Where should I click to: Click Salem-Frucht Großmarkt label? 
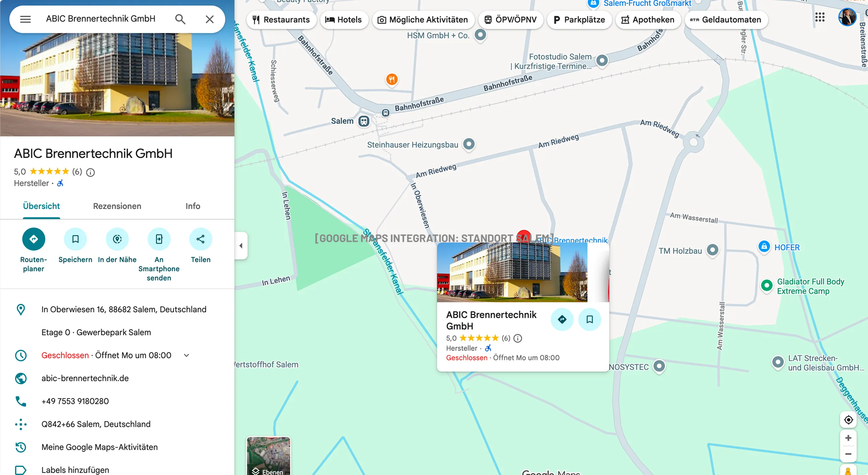[x=647, y=4]
